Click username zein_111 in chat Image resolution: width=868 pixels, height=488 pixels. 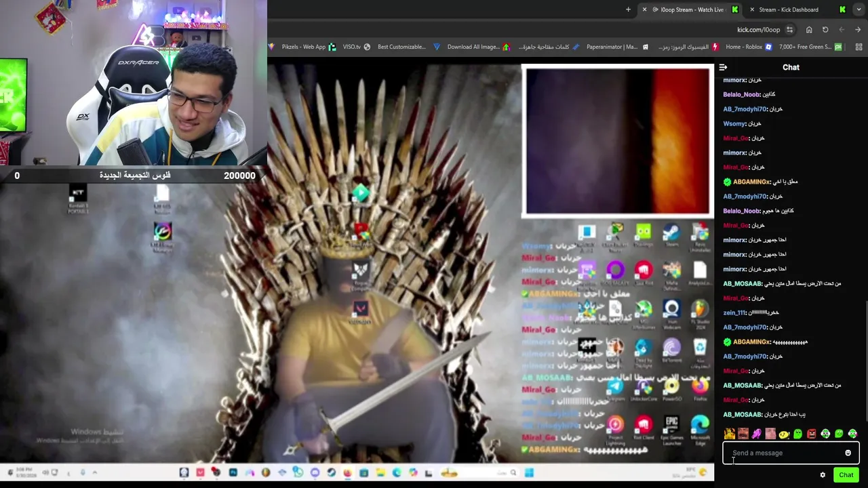coord(734,312)
